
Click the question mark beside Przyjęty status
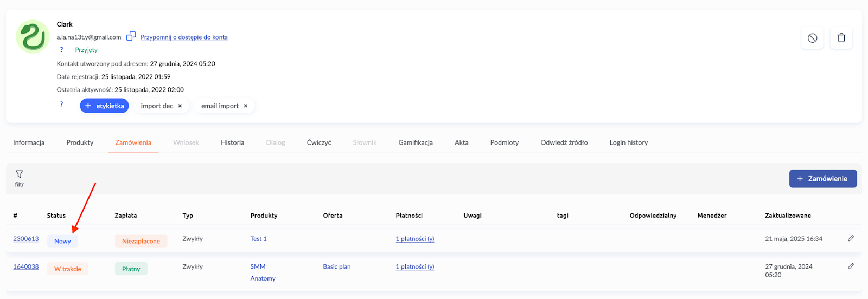pos(61,50)
